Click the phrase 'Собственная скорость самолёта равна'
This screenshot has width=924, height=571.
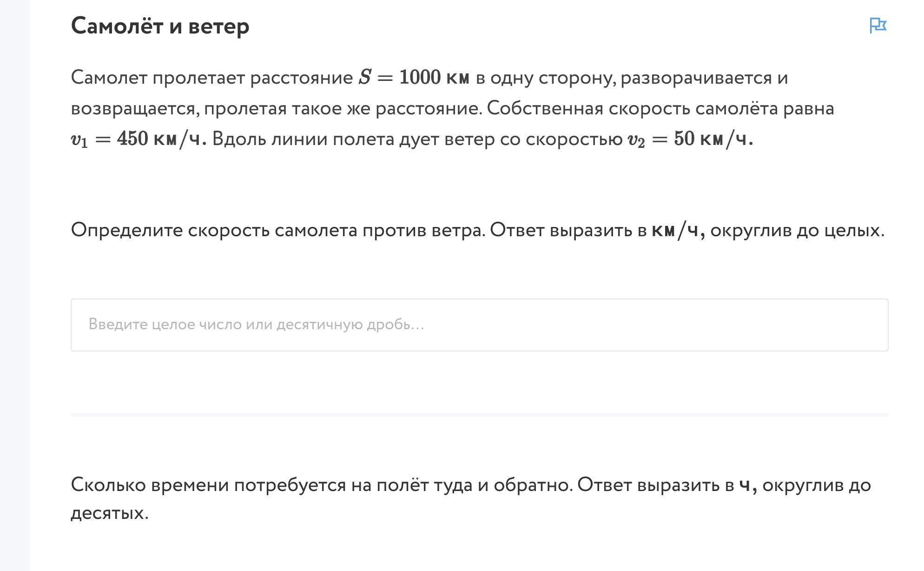point(660,108)
